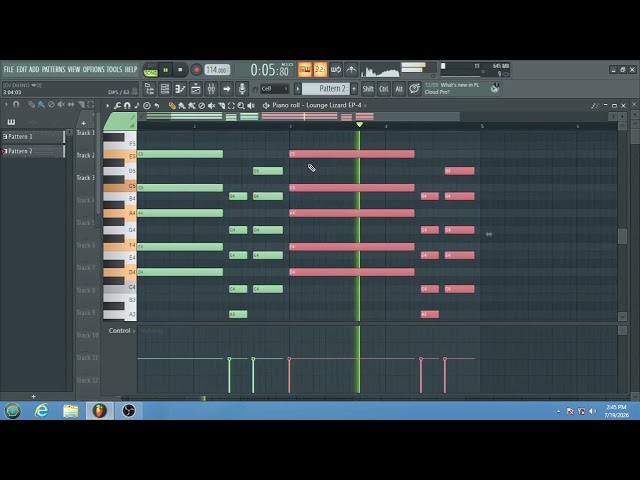
Task: Click the first green velocity handle
Action: (x=229, y=359)
